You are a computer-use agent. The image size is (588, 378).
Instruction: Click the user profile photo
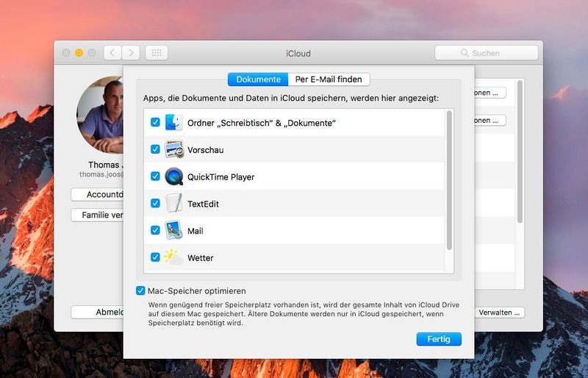(100, 115)
